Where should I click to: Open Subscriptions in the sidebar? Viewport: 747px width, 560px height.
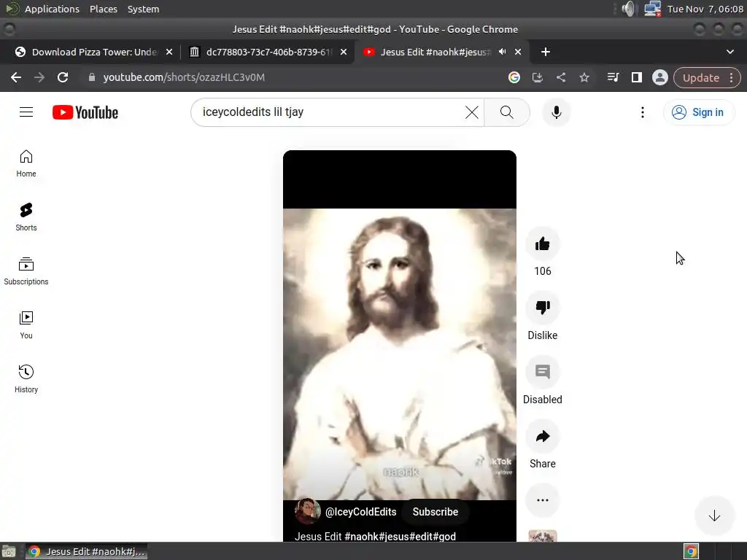coord(26,271)
